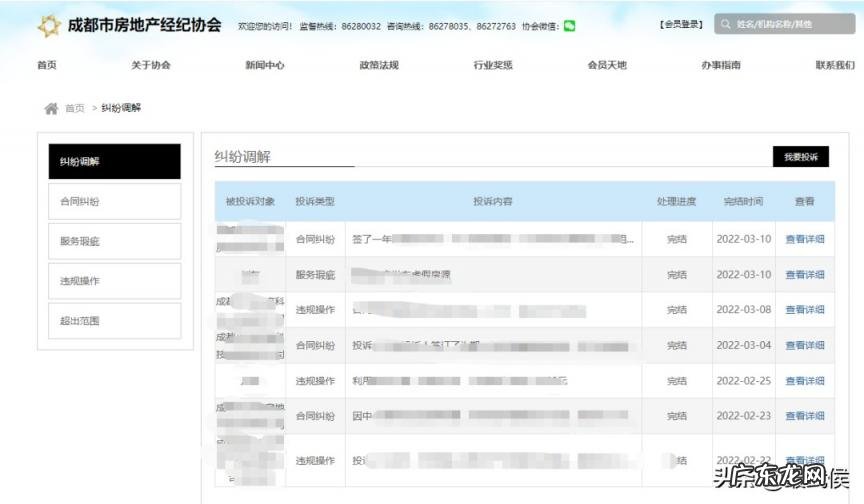Click the 2022-03-08 completion date cell

[744, 310]
